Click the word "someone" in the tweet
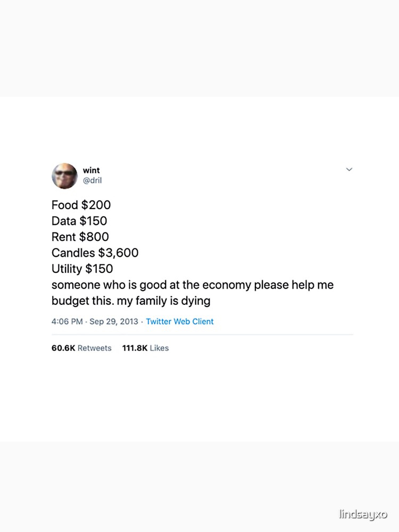The width and height of the screenshot is (399, 532). pos(72,285)
